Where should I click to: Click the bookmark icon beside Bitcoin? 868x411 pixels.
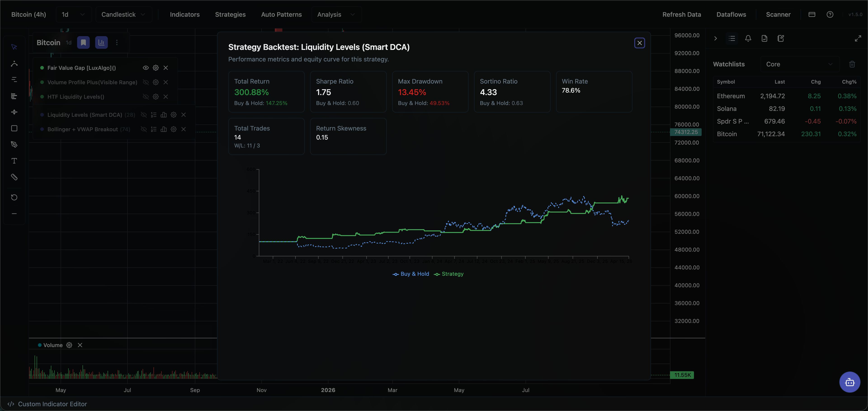point(83,42)
